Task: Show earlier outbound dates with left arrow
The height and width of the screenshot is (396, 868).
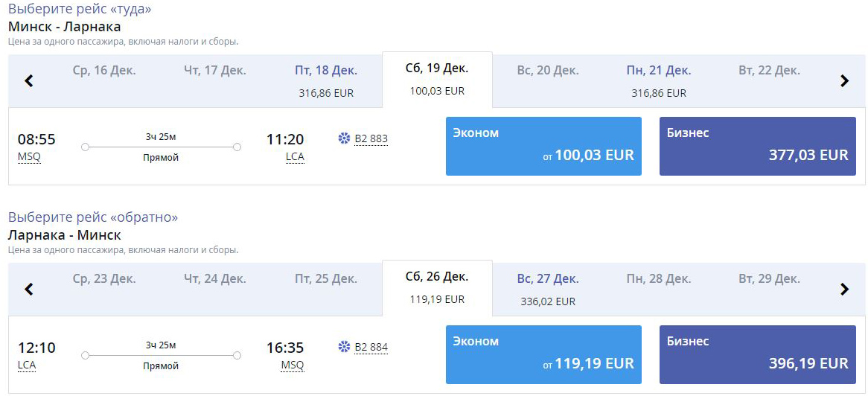Action: tap(29, 81)
